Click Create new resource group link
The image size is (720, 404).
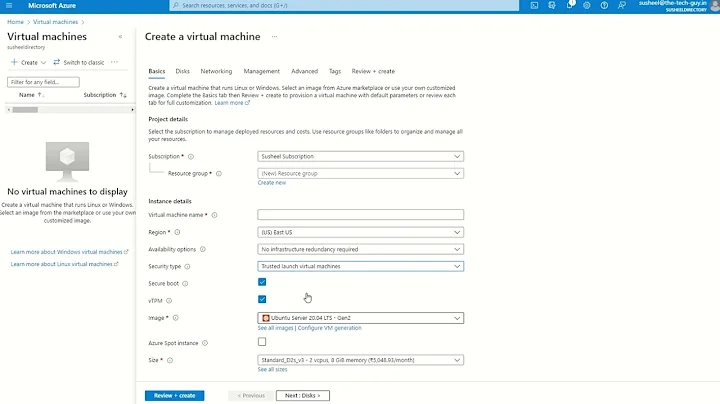click(x=272, y=183)
